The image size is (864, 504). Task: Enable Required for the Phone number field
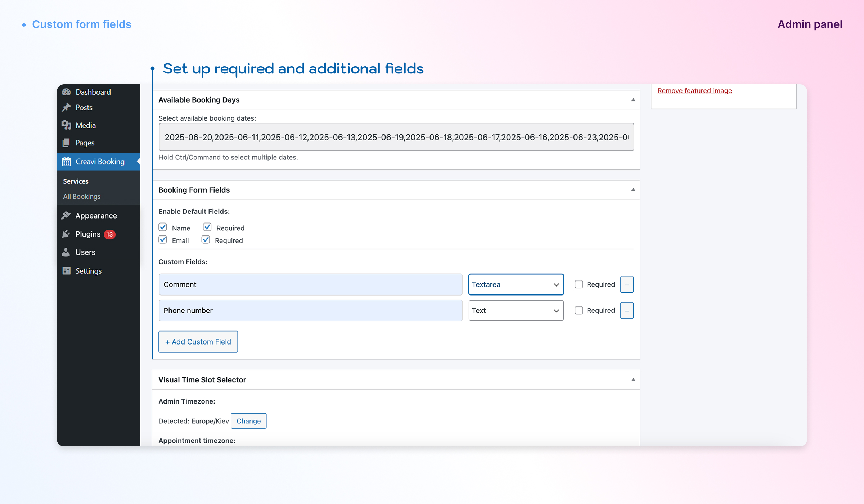pos(579,310)
